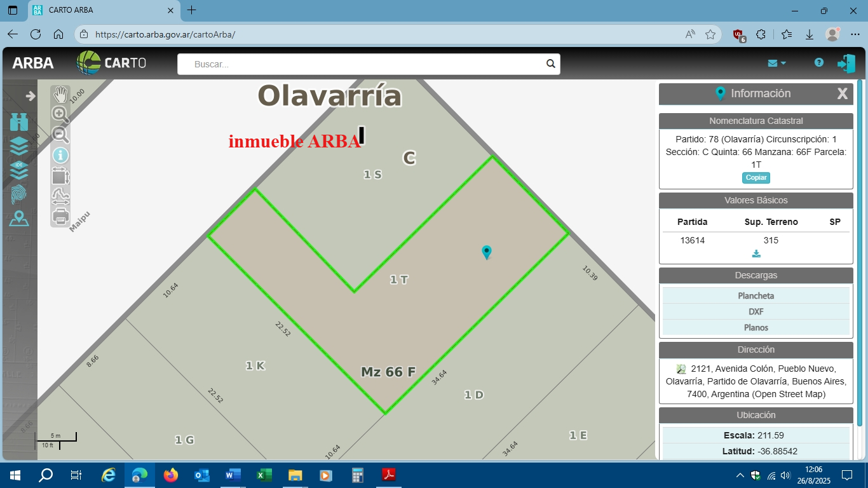The image size is (868, 488).
Task: Toggle the information query tool
Action: (x=60, y=155)
